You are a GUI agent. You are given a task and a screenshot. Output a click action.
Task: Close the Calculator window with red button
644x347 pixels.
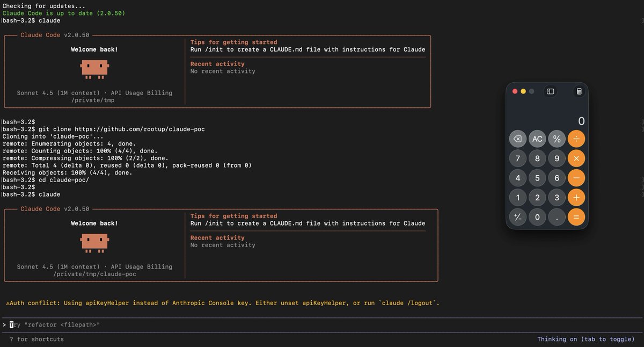515,91
